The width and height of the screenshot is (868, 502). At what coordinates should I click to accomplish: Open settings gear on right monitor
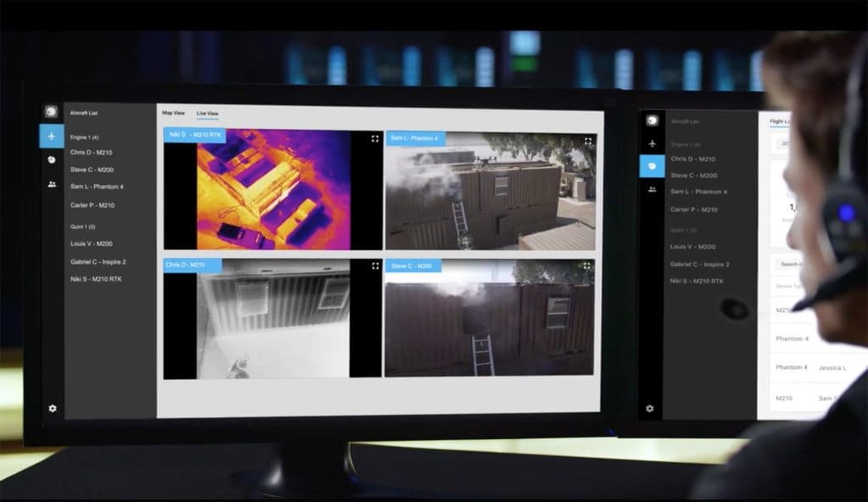[650, 409]
